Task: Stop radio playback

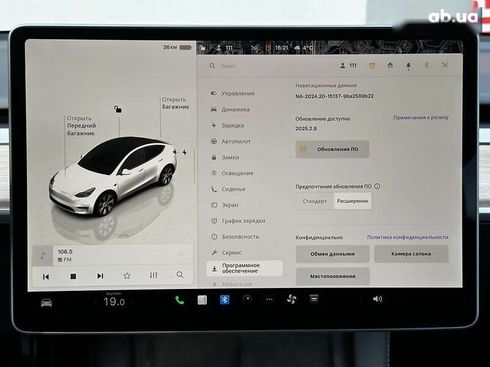Action: (x=73, y=276)
